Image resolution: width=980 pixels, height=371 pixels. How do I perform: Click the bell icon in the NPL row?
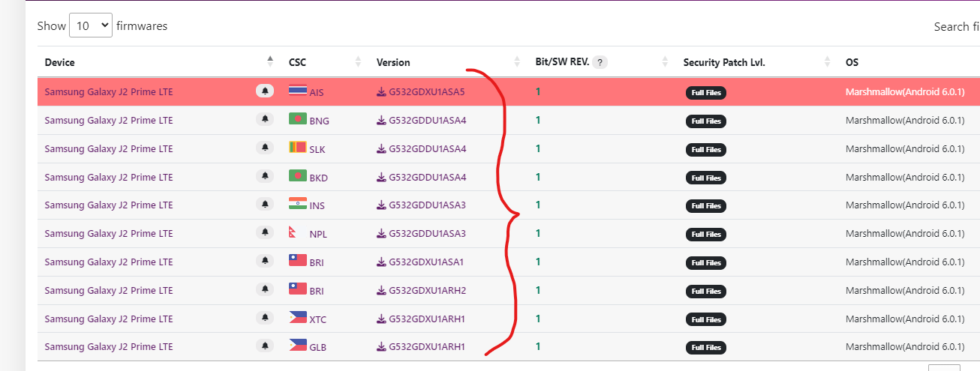265,233
